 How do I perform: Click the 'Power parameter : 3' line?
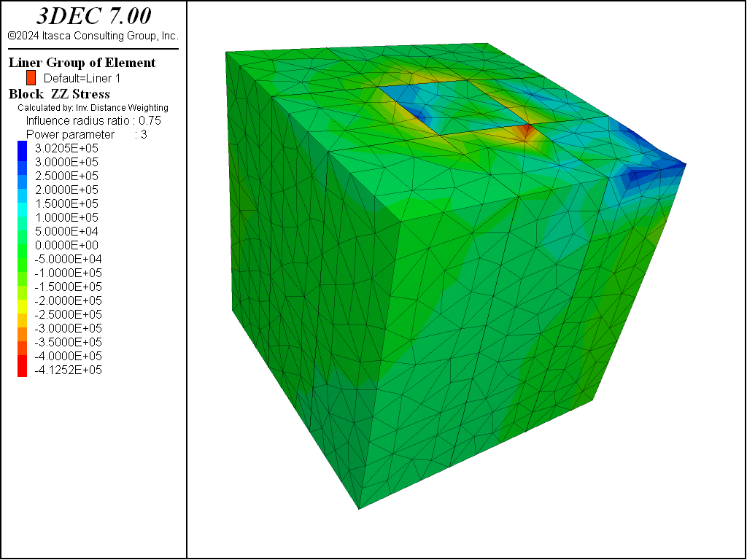[x=86, y=134]
